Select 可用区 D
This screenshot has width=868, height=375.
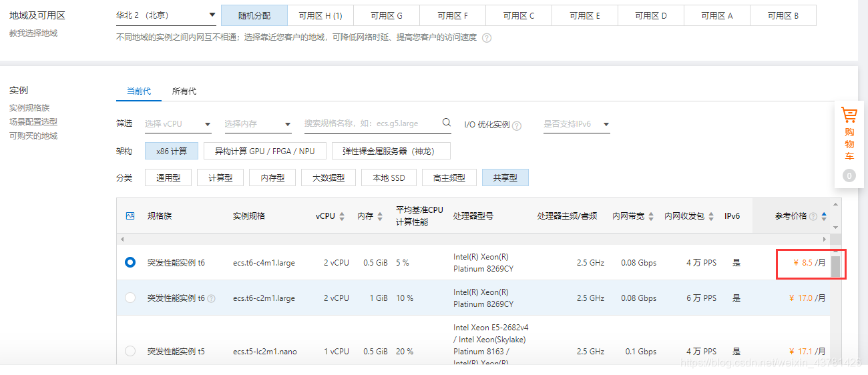click(x=651, y=15)
